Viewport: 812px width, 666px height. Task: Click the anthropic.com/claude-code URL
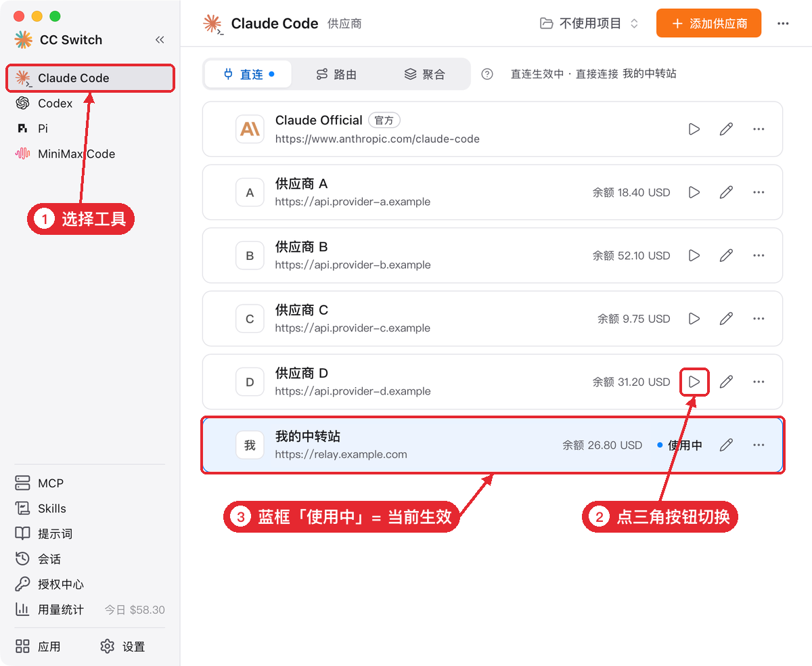point(378,139)
